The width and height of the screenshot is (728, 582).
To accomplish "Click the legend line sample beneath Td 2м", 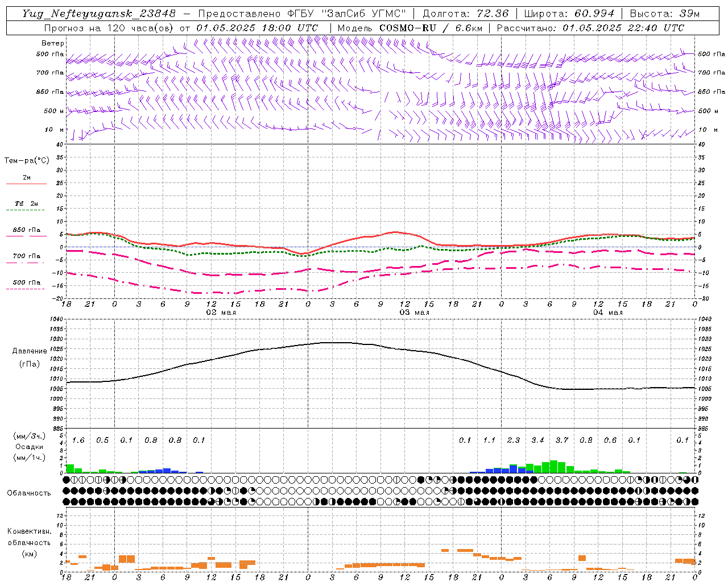I will [26, 210].
